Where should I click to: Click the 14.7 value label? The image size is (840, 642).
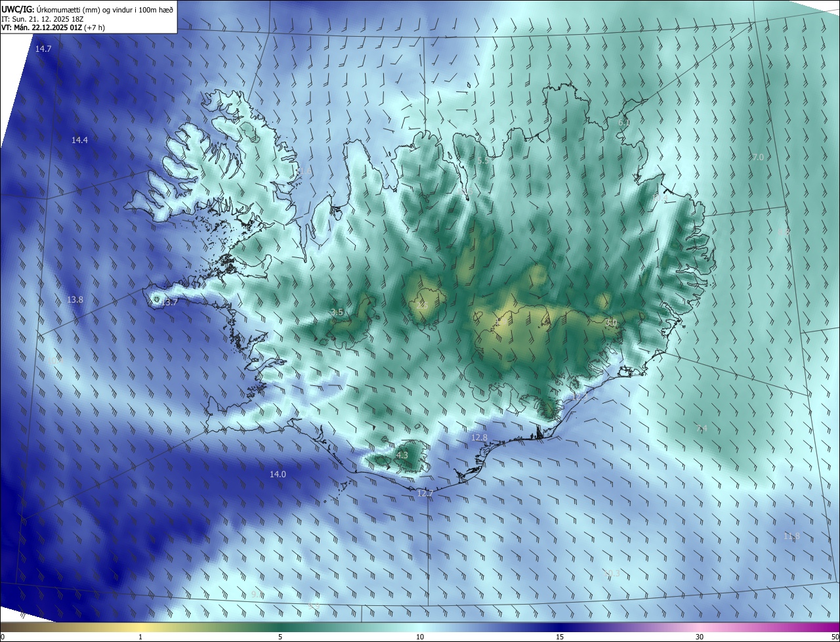43,49
